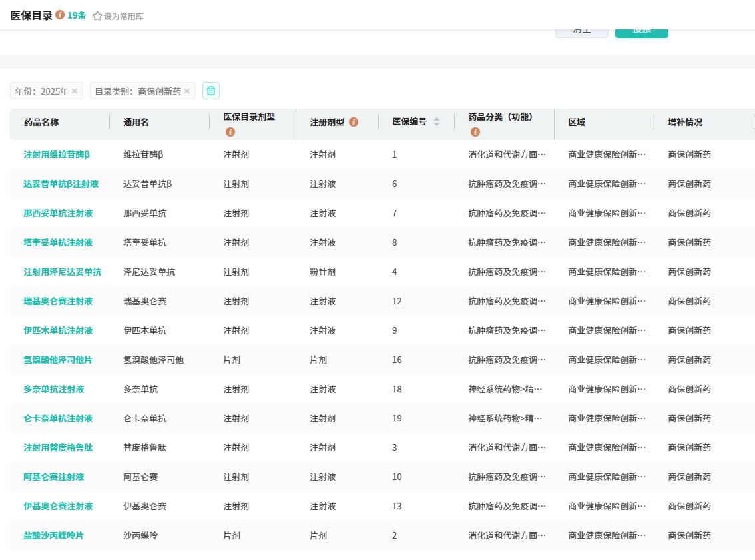Open drug link 达妥昔单抗β注射液
Screen dimensions: 755x560
pos(61,184)
